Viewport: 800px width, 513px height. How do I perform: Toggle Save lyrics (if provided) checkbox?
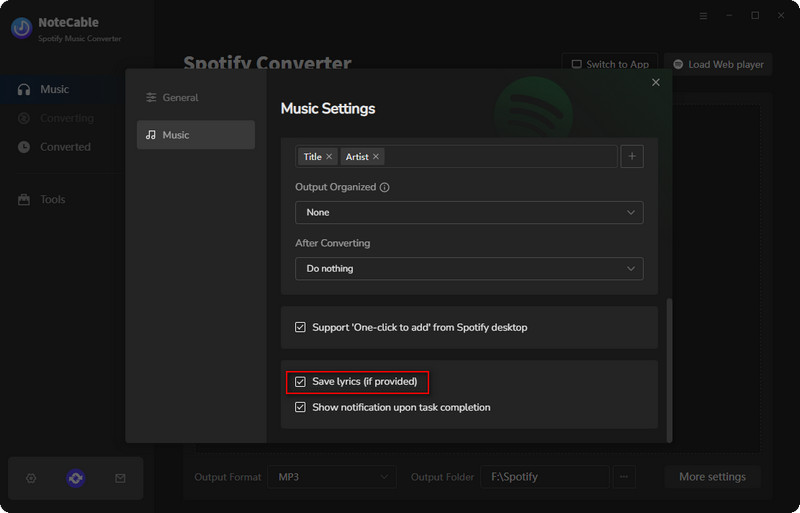pos(300,382)
